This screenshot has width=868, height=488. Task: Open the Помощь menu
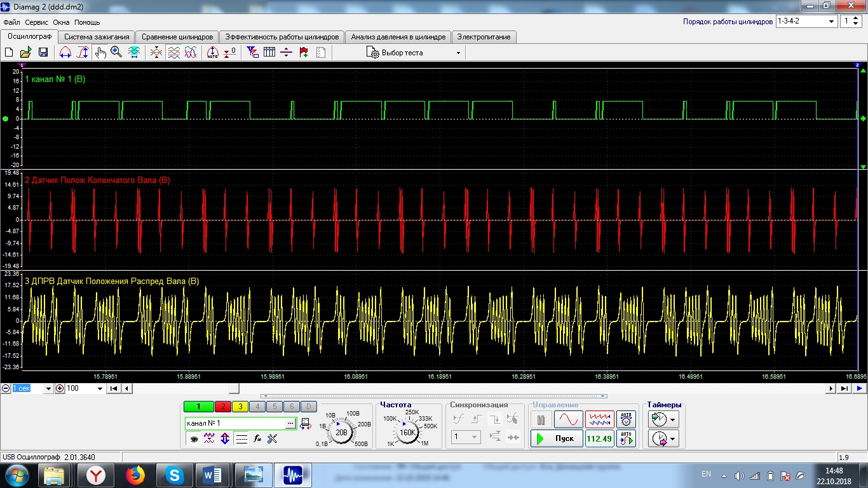[x=87, y=22]
